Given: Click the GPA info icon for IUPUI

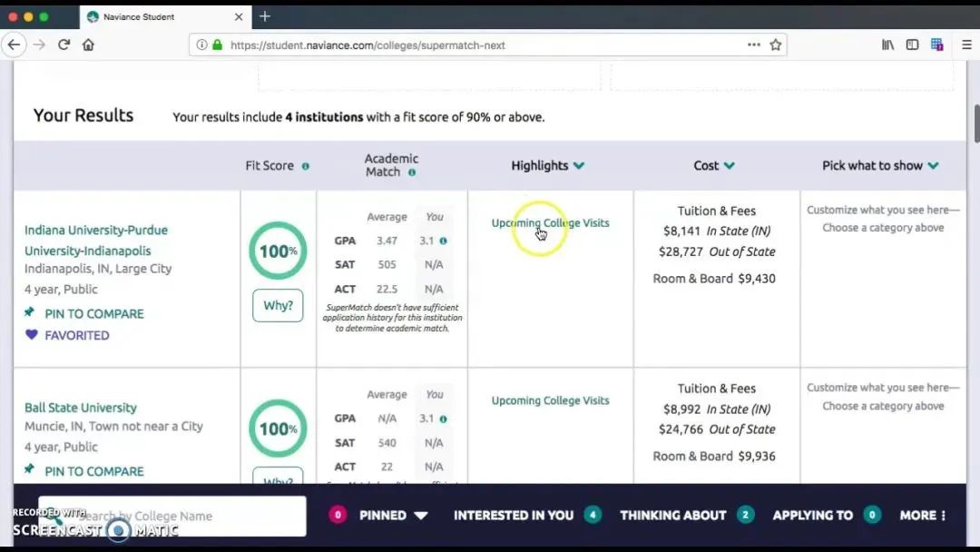Looking at the screenshot, I should point(443,241).
